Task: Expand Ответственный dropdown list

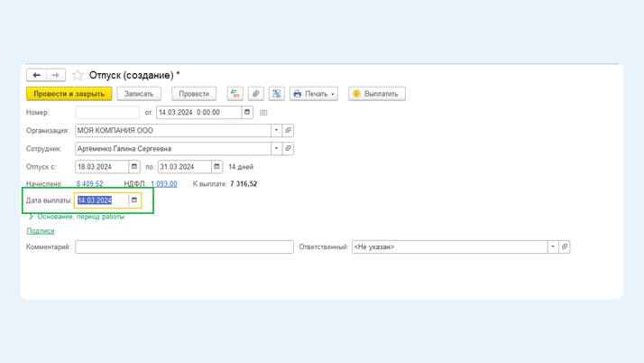Action: (x=553, y=247)
